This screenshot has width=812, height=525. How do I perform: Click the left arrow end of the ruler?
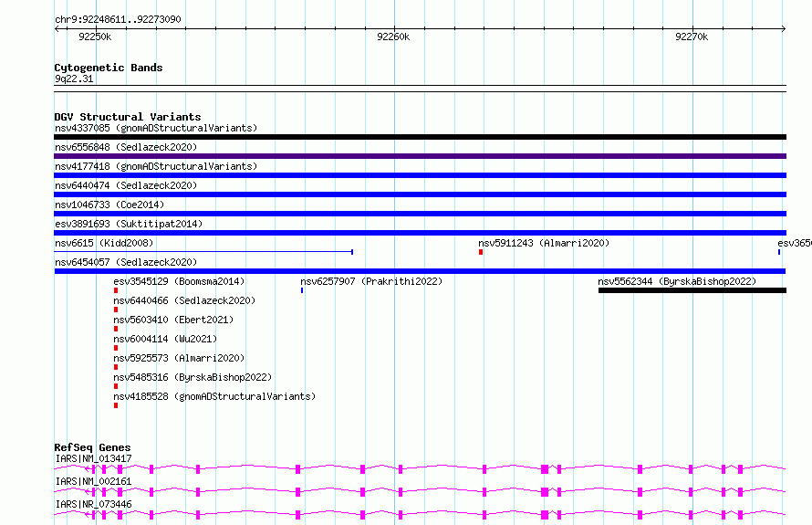click(57, 28)
